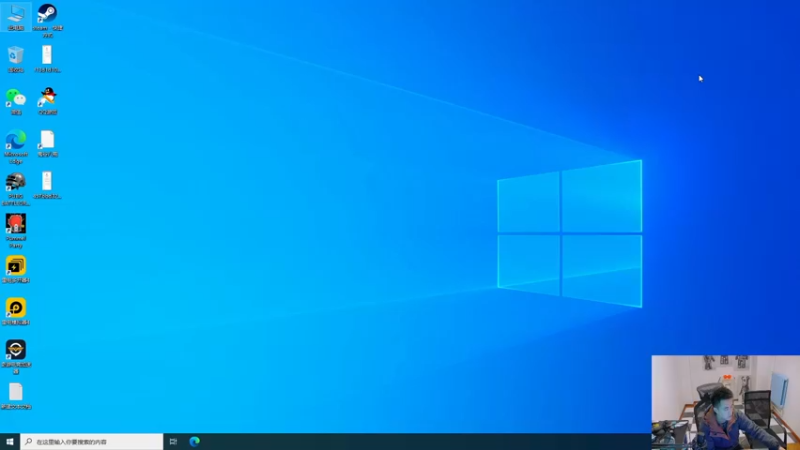
Task: Launch the QQ penguin shortcut
Action: [x=47, y=101]
